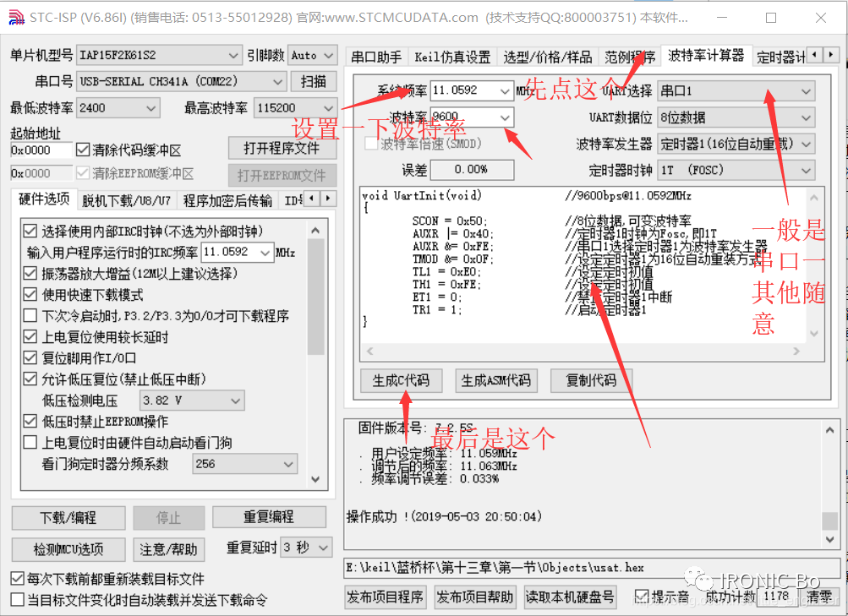
Task: Open 波特率发生器 定时器1 dropdown
Action: [736, 144]
